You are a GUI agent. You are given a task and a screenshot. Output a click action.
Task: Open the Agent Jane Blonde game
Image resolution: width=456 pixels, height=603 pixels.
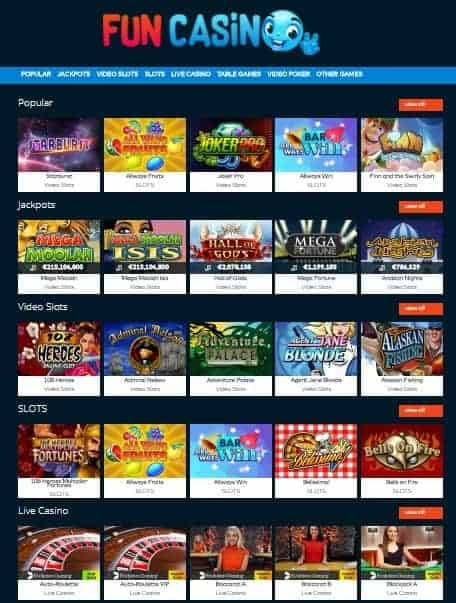click(316, 358)
